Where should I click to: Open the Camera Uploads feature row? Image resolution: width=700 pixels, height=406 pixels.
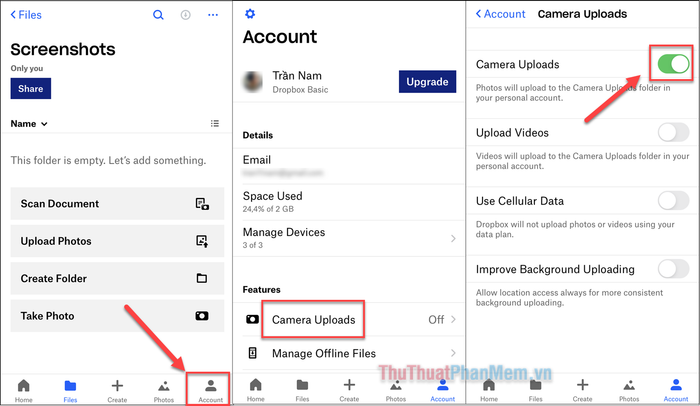(x=349, y=319)
